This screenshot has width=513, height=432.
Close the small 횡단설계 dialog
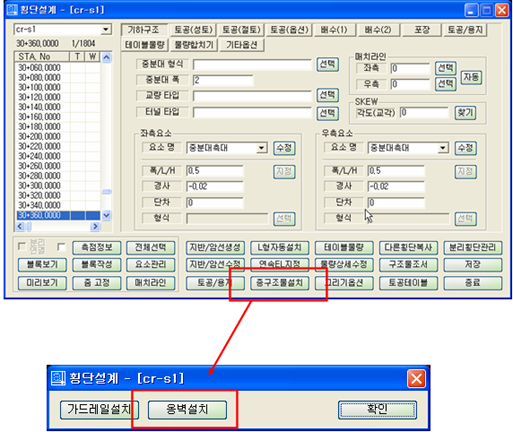click(416, 379)
